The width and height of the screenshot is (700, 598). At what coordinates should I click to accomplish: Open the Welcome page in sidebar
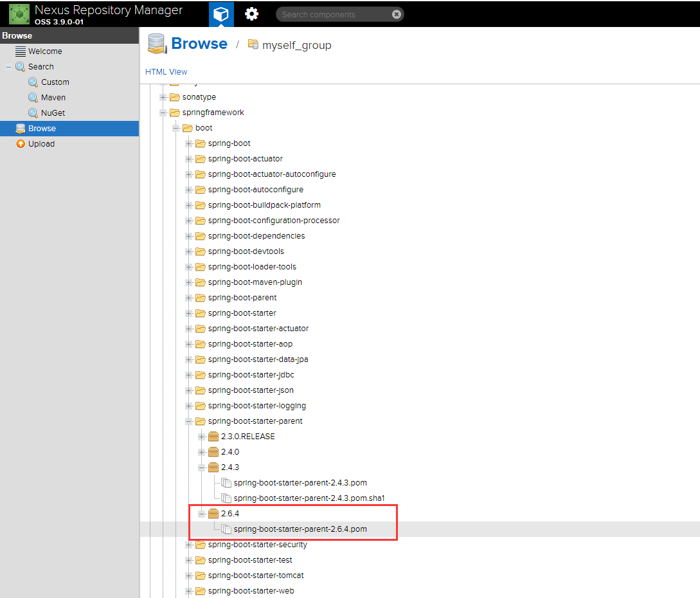[44, 51]
